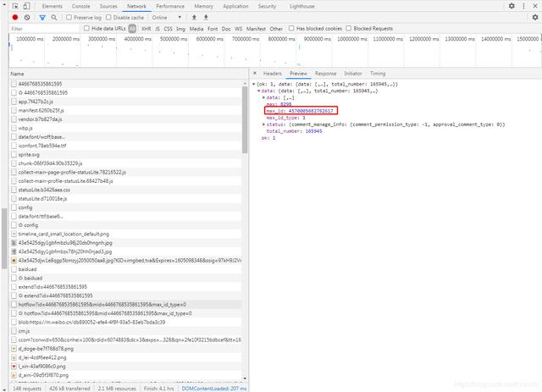
Task: Close the request details pane
Action: [x=257, y=74]
